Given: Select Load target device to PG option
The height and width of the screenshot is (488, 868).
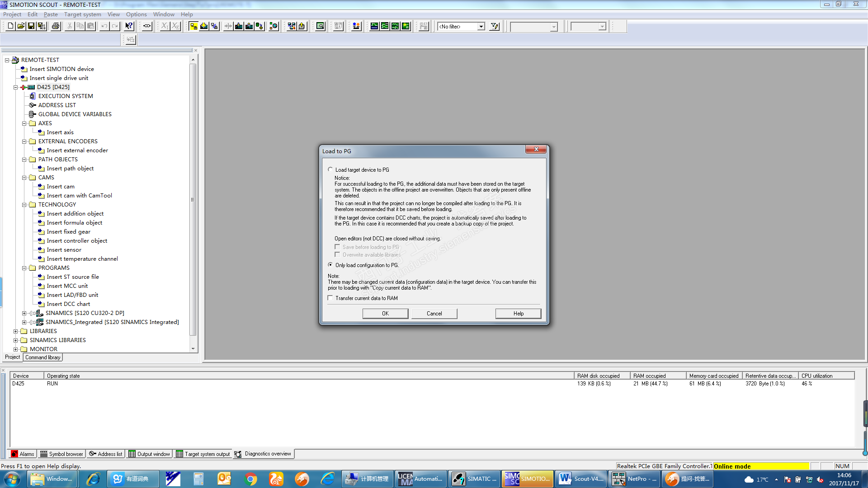Looking at the screenshot, I should (330, 169).
